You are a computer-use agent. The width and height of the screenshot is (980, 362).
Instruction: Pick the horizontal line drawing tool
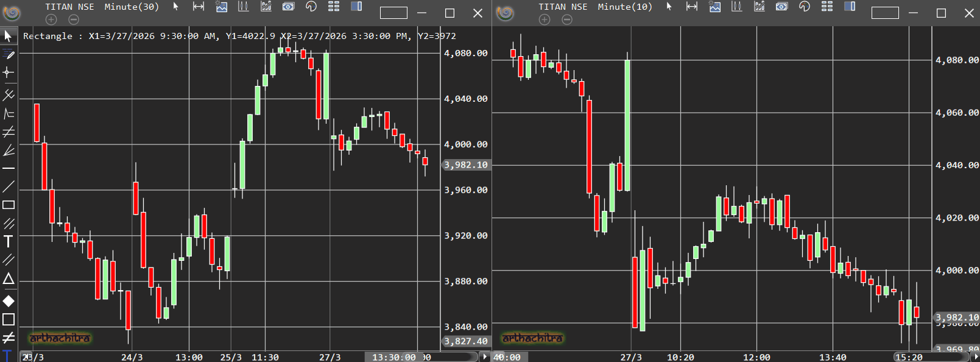point(9,168)
